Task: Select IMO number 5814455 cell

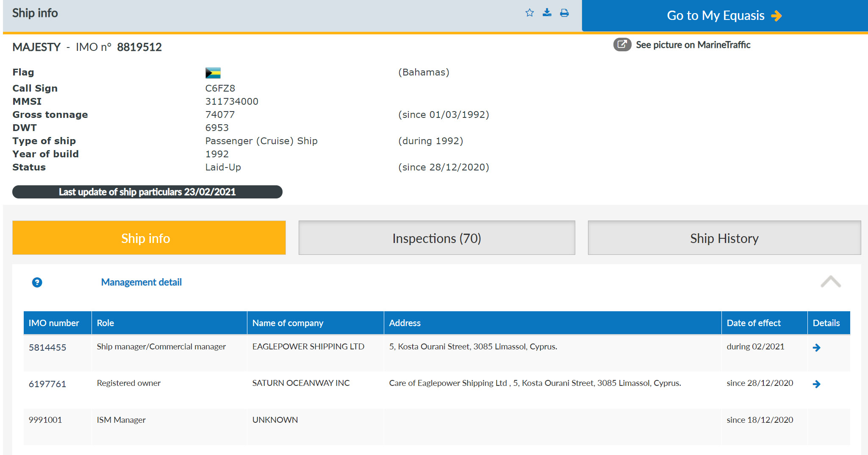Action: point(47,348)
